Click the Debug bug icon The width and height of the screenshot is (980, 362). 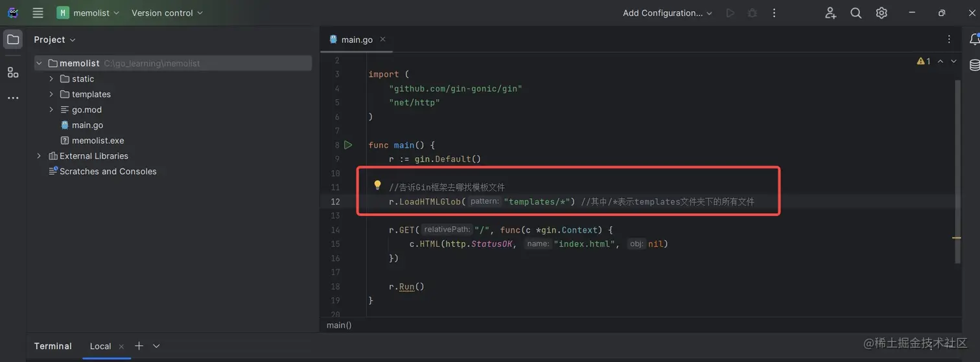[x=752, y=13]
